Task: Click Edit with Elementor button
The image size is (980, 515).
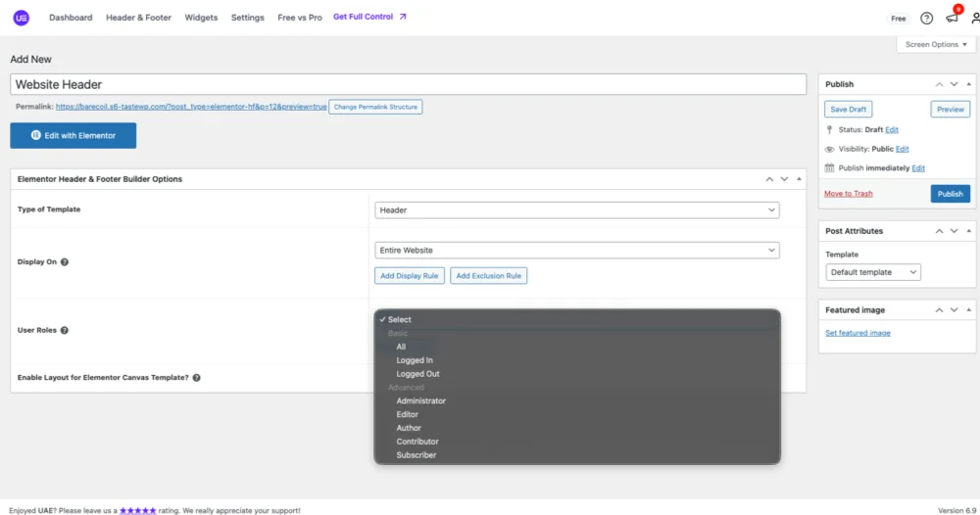Action: [73, 135]
